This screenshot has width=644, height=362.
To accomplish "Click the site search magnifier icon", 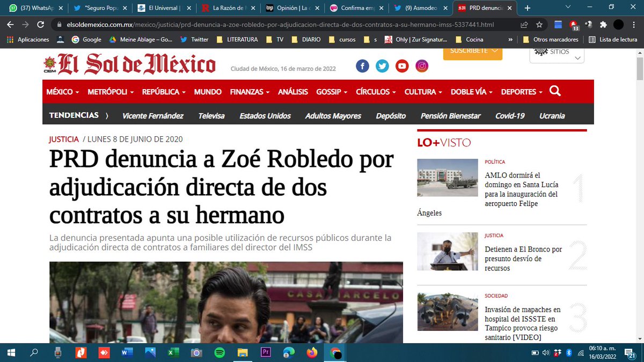I will point(555,91).
